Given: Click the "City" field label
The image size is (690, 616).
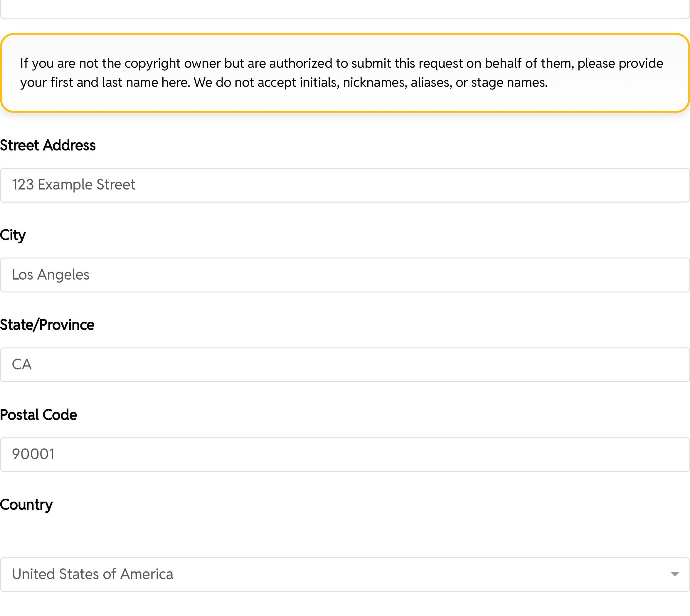Looking at the screenshot, I should [13, 235].
